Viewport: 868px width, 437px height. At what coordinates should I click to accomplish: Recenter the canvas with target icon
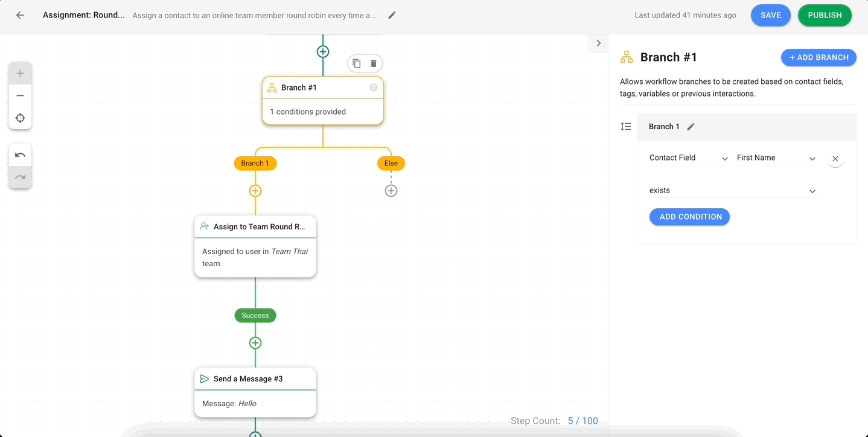pyautogui.click(x=20, y=118)
